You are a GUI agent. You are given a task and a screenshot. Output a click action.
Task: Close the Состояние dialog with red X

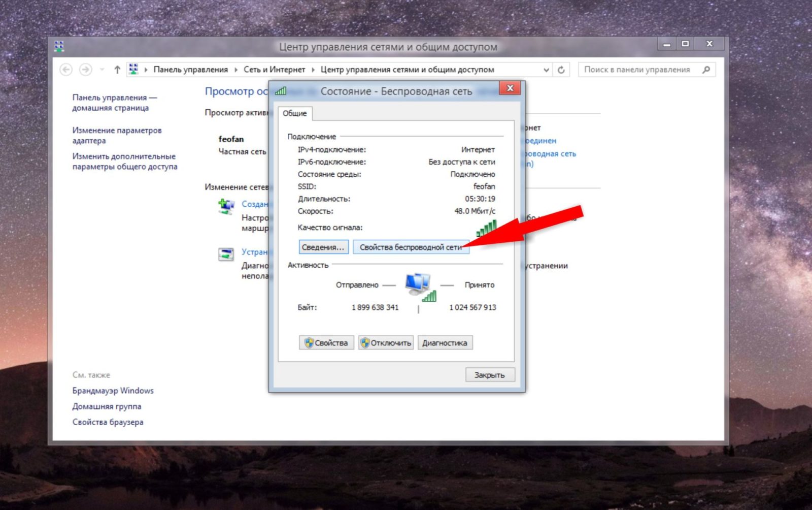tap(510, 88)
